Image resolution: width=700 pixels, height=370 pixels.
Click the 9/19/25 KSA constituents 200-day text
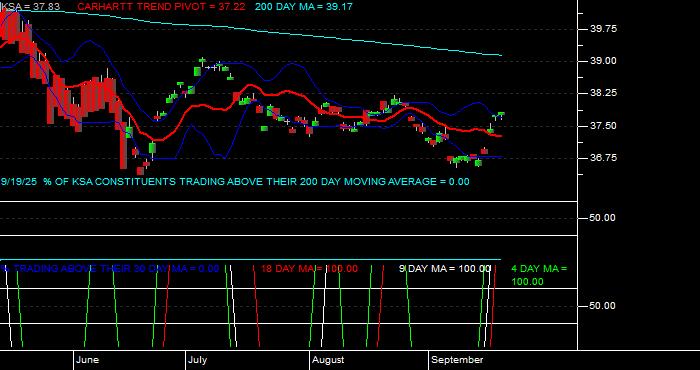pyautogui.click(x=235, y=182)
